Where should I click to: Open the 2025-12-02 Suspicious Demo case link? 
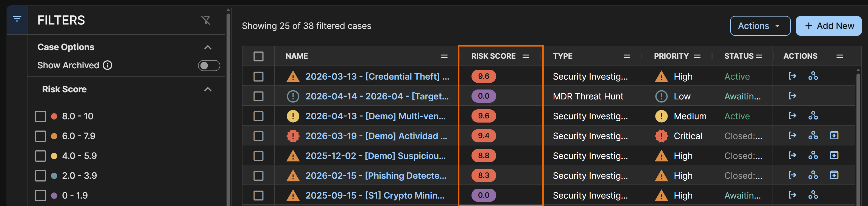click(x=375, y=156)
